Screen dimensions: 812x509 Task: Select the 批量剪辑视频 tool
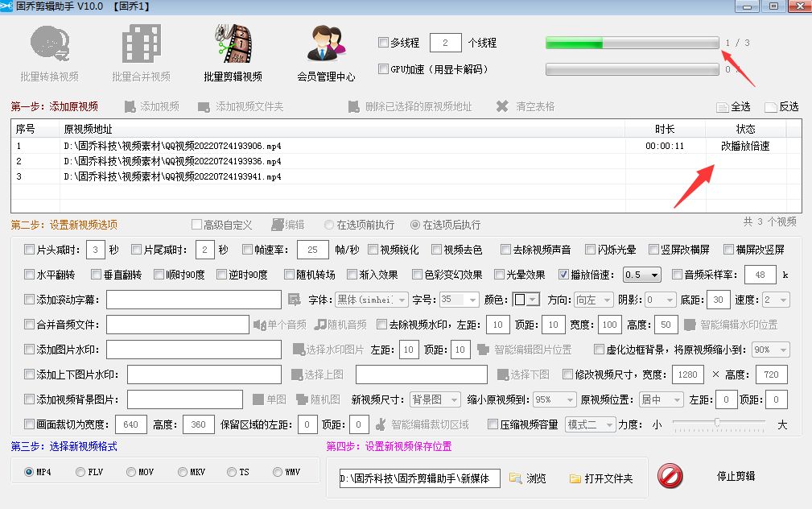point(232,52)
